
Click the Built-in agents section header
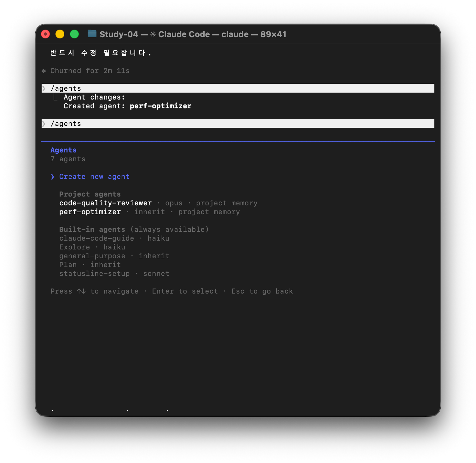tap(92, 230)
